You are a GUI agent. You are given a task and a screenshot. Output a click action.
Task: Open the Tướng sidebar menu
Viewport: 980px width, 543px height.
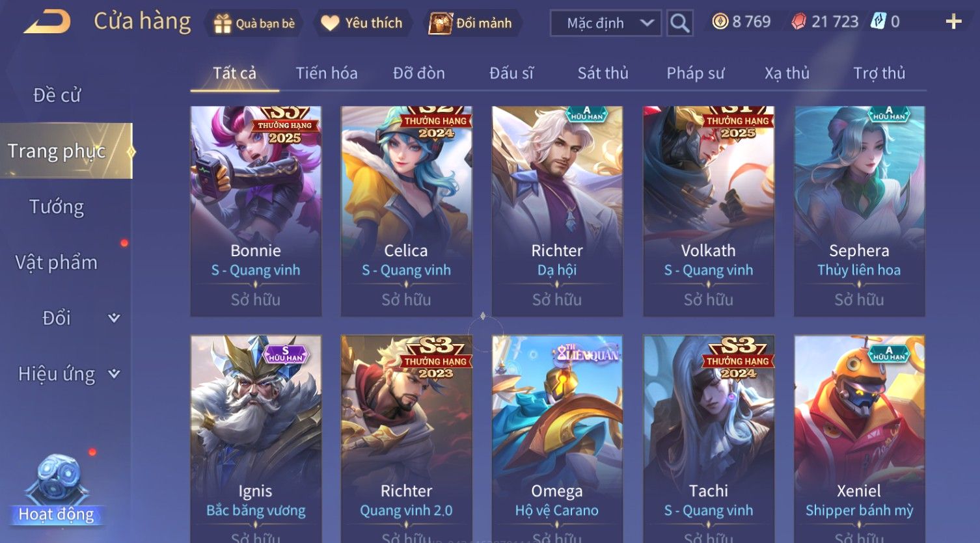57,207
